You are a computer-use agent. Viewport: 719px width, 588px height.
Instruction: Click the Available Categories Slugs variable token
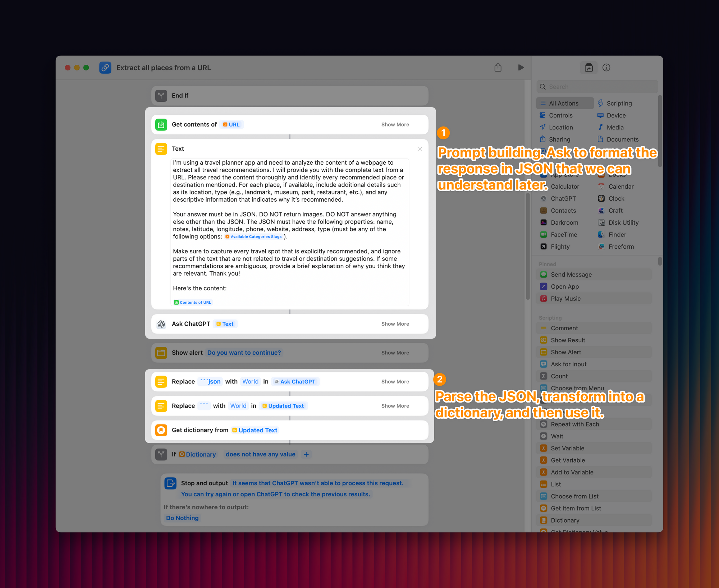point(253,236)
